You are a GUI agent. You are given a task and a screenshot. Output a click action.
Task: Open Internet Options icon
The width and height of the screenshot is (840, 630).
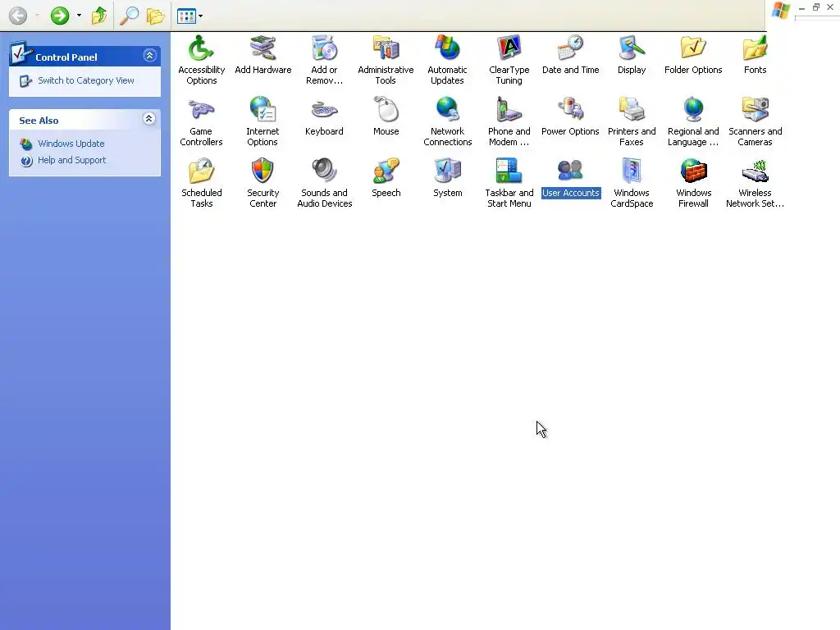coord(262,110)
